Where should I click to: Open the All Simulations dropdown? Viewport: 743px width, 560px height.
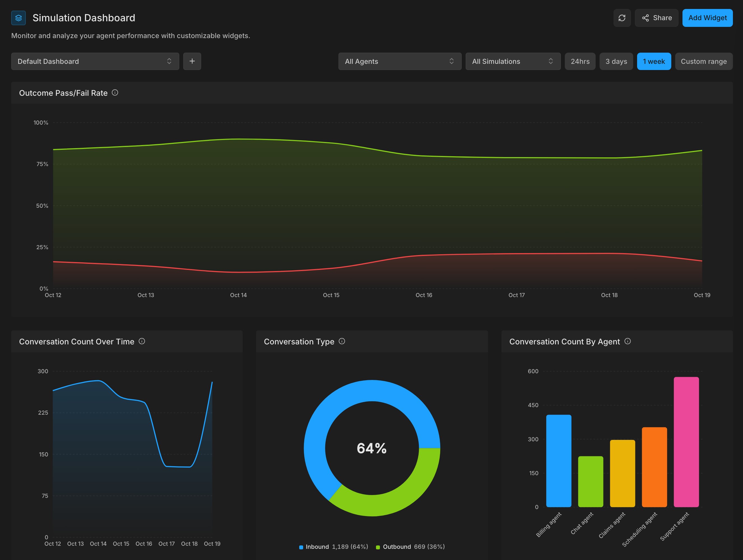[513, 61]
